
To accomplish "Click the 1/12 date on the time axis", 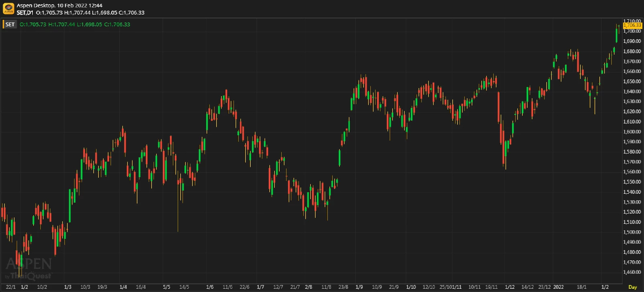I will coord(510,287).
